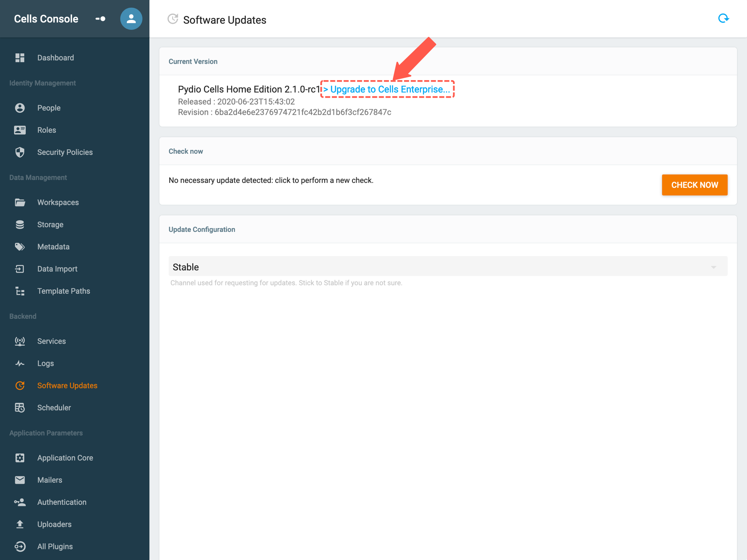The image size is (747, 560).
Task: Click the Pydio Cells Home Edition version text
Action: [249, 89]
